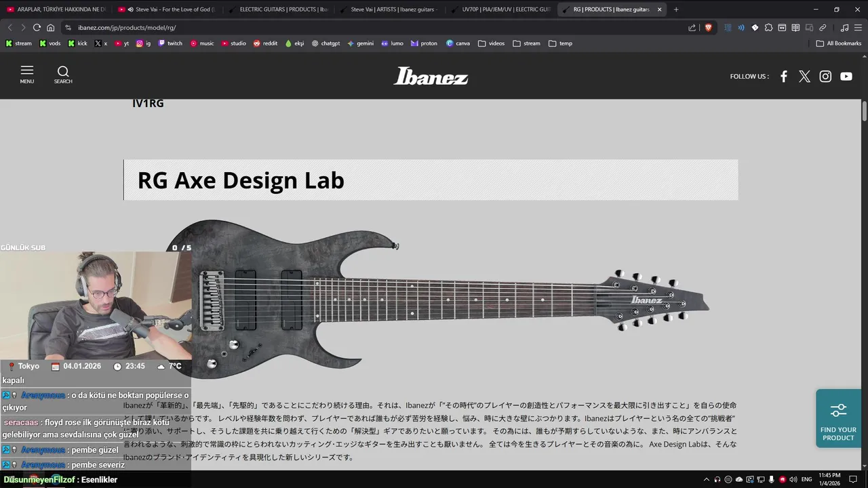The image size is (868, 488).
Task: Open the extensions puzzle icon
Action: 768,28
